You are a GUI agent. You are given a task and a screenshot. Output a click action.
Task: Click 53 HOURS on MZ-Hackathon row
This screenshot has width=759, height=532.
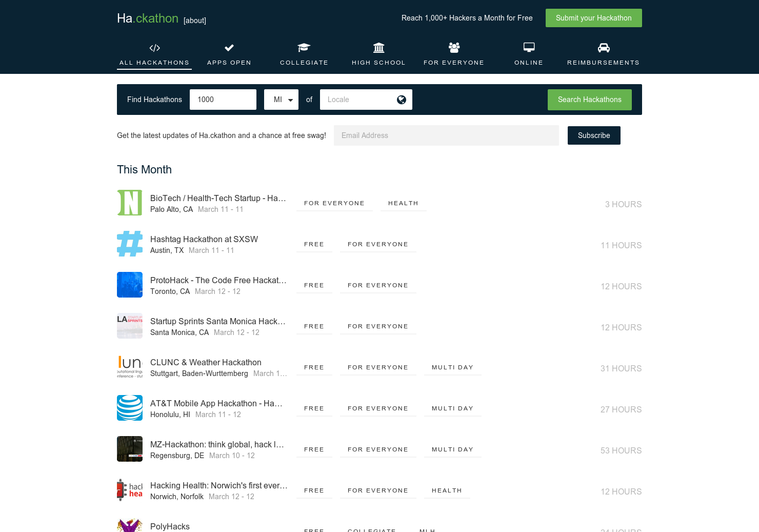tap(621, 450)
